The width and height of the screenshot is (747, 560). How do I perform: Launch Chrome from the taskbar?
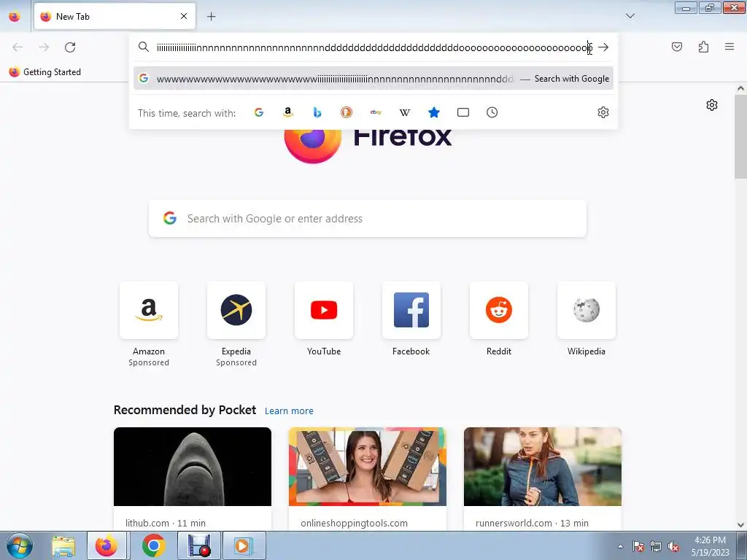click(x=153, y=546)
